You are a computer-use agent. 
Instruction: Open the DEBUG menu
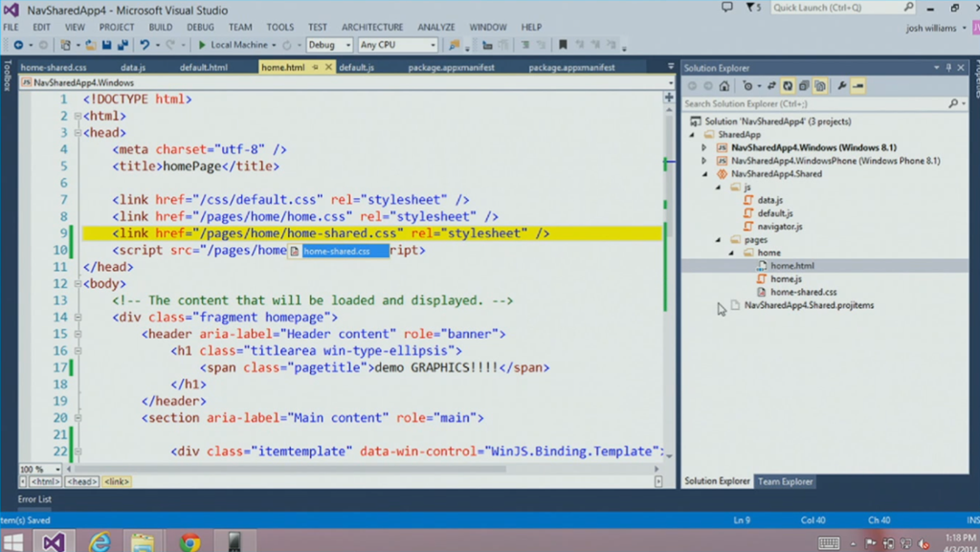click(x=200, y=27)
